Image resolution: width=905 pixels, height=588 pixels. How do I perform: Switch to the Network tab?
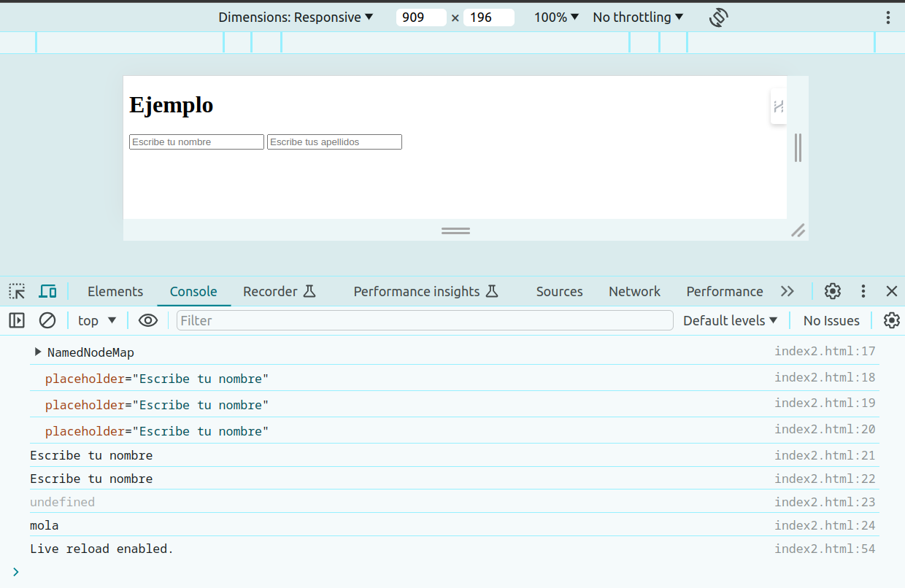634,292
